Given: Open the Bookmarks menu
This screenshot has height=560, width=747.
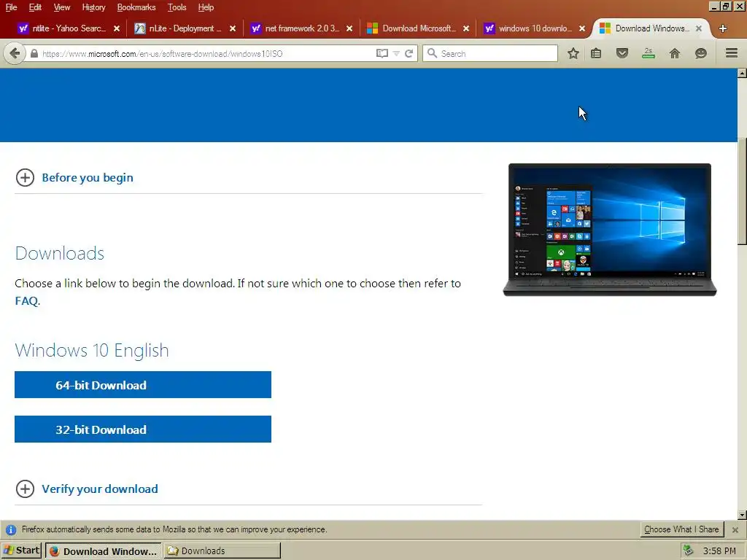Looking at the screenshot, I should pyautogui.click(x=136, y=7).
